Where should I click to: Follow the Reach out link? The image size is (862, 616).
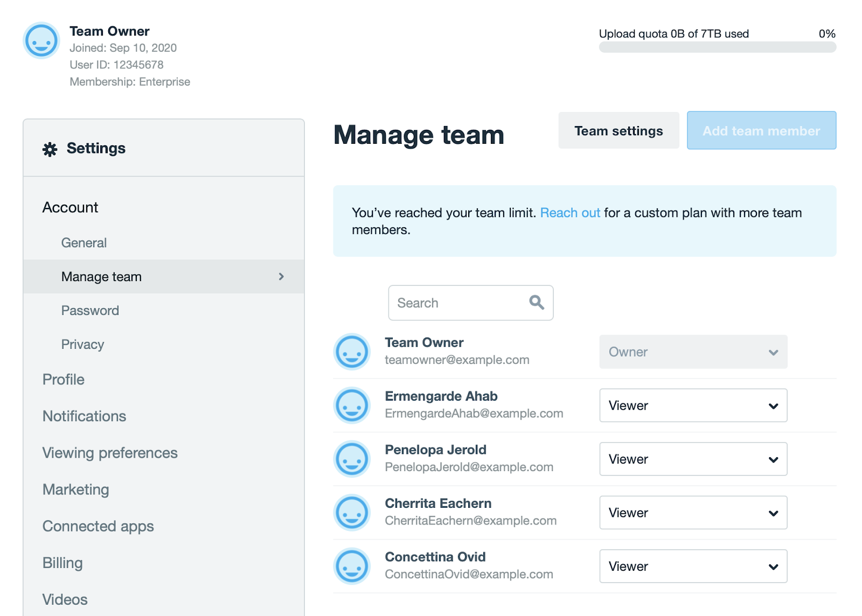click(x=570, y=213)
